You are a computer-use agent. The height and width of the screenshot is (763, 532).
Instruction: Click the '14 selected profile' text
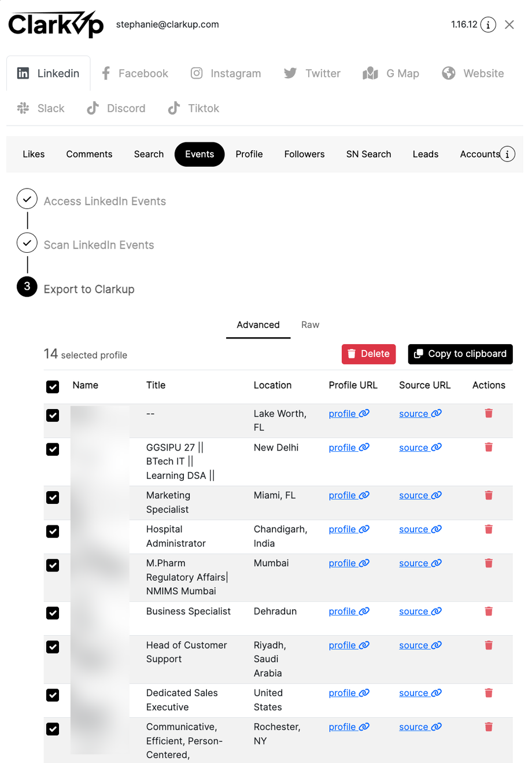coord(86,354)
